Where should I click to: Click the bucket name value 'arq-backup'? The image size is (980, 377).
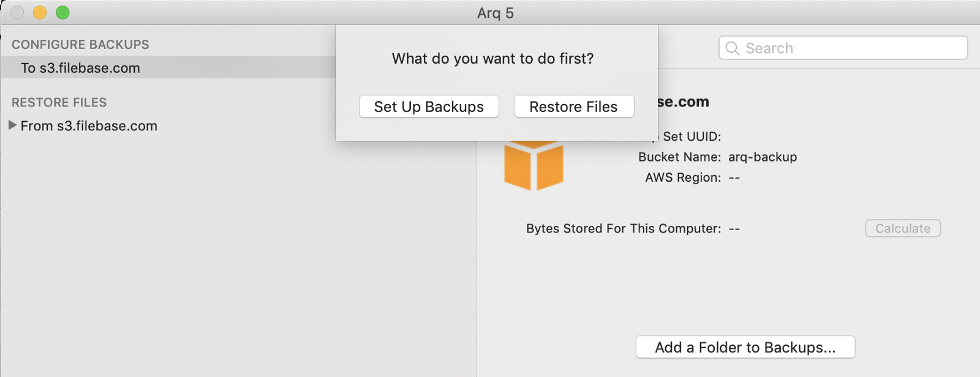point(763,157)
